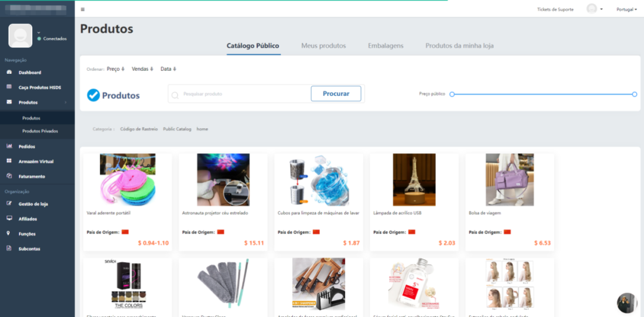Click the Conectados status text
Screen dimensions: 644x317
pyautogui.click(x=55, y=39)
